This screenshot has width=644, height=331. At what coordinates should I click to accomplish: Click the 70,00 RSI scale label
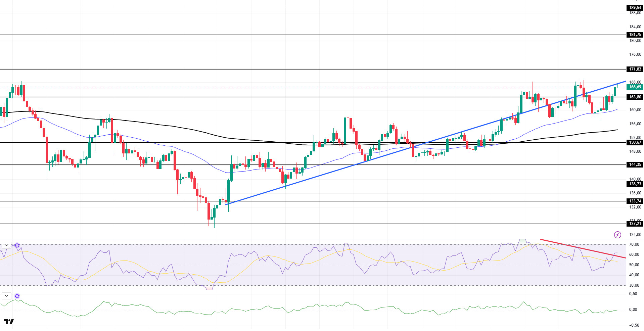point(634,244)
